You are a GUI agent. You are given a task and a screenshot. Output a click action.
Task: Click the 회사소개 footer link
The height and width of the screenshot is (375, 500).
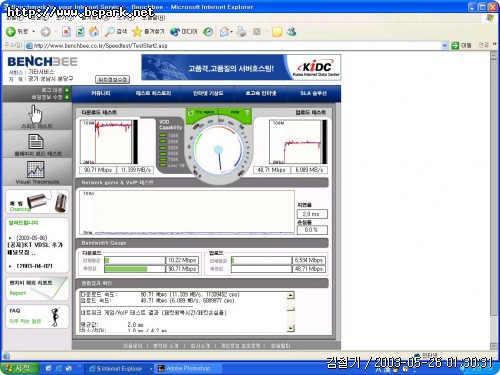(x=200, y=346)
